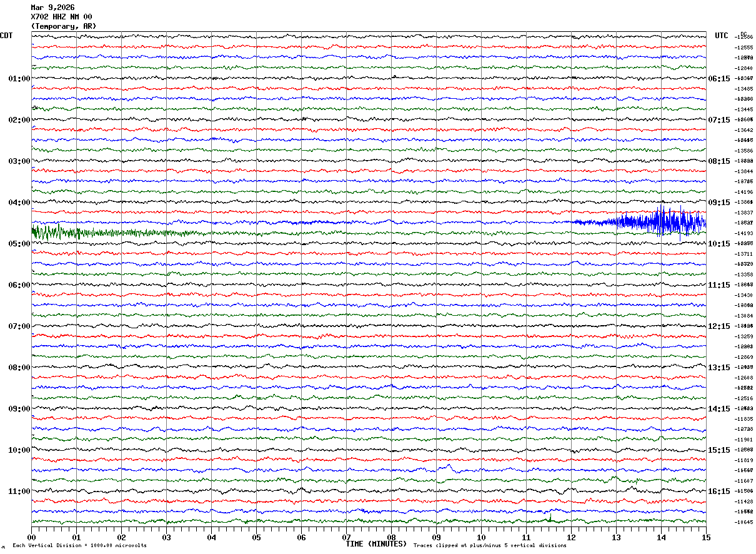Click the Mar 9,2026 date heading
This screenshot has height=554, width=756.
pos(52,8)
